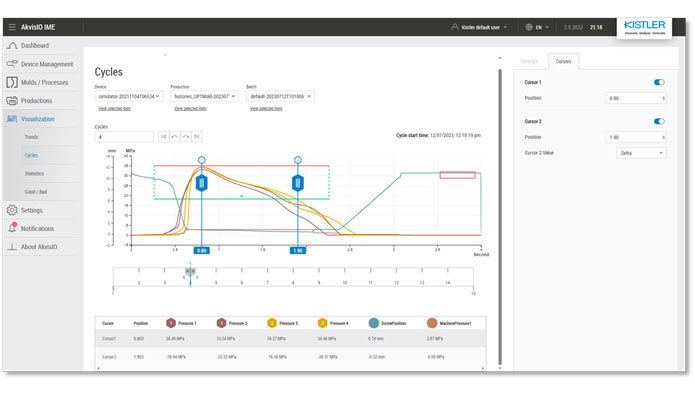
Task: Click View selected item under Device
Action: coord(114,109)
